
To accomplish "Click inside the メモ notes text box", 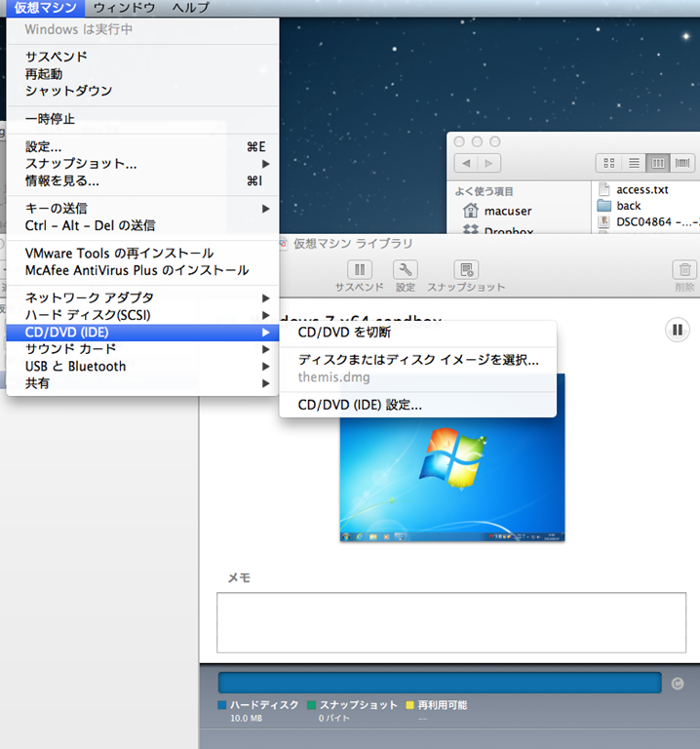I will [451, 622].
